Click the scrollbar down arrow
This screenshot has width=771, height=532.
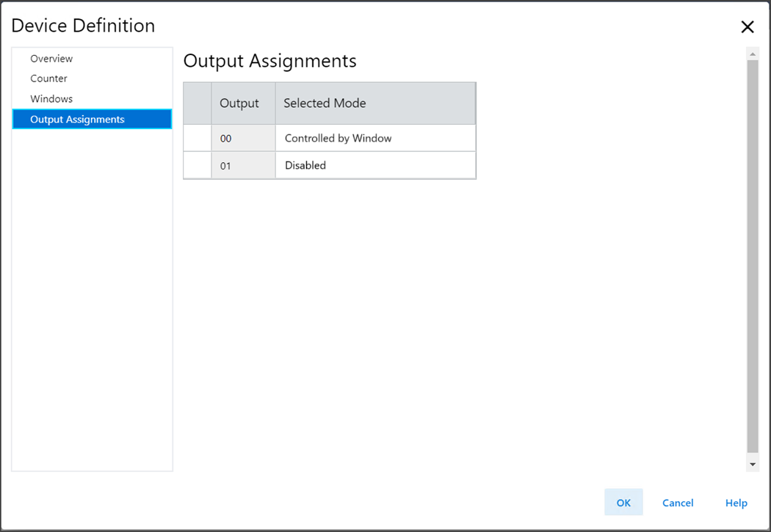752,464
